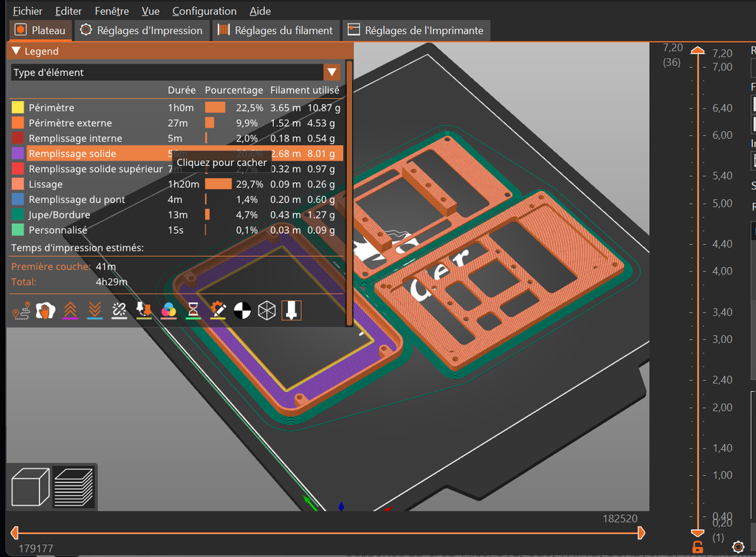Image resolution: width=756 pixels, height=557 pixels.
Task: Open the Type d'élément dropdown
Action: [x=331, y=72]
